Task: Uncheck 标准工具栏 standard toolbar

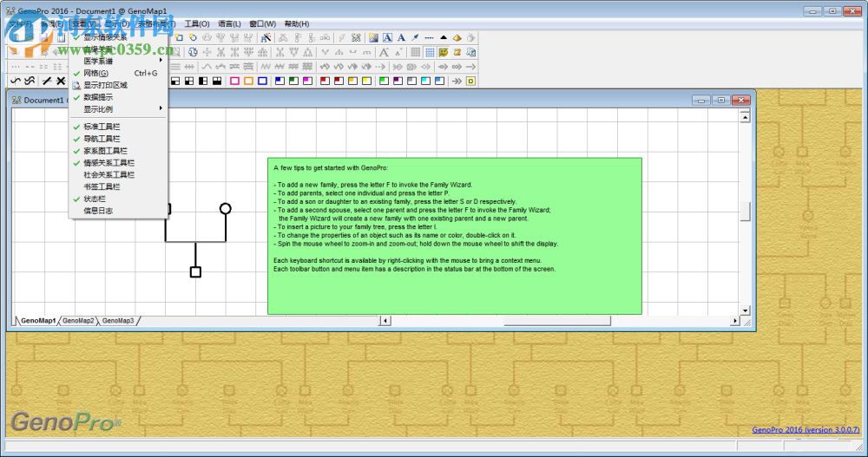Action: pos(118,127)
